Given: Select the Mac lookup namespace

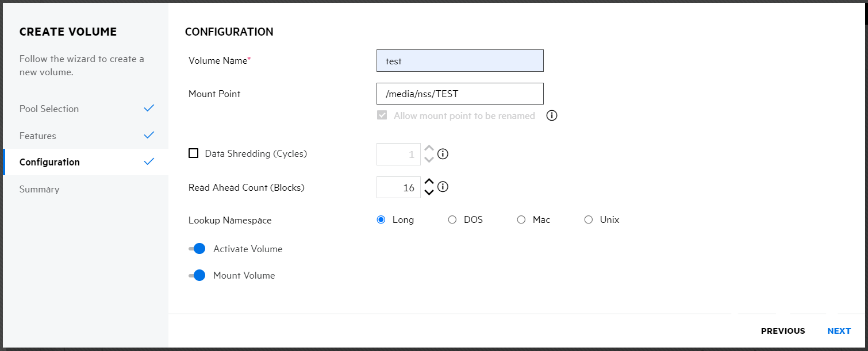Looking at the screenshot, I should pos(521,219).
